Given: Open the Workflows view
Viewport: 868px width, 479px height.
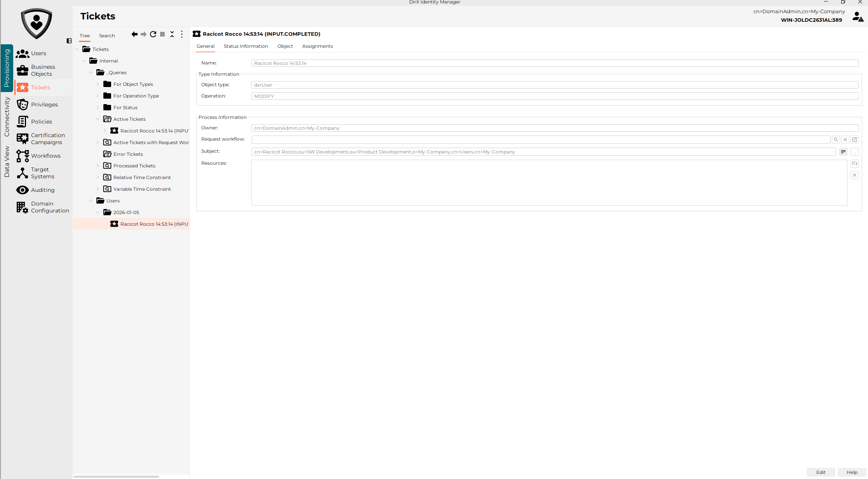Looking at the screenshot, I should click(x=38, y=156).
